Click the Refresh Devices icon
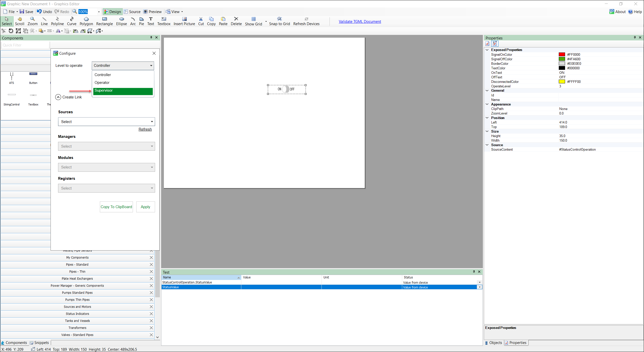The height and width of the screenshot is (352, 644). 306,21
